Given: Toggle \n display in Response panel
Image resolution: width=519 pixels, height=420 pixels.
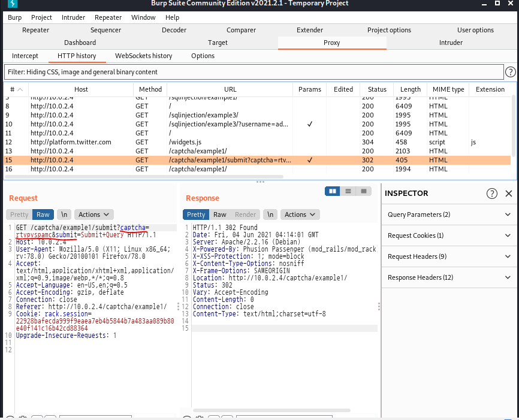Looking at the screenshot, I should (270, 214).
